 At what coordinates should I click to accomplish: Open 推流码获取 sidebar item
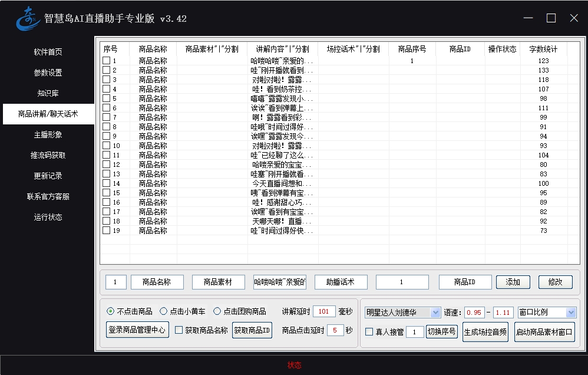click(x=48, y=155)
